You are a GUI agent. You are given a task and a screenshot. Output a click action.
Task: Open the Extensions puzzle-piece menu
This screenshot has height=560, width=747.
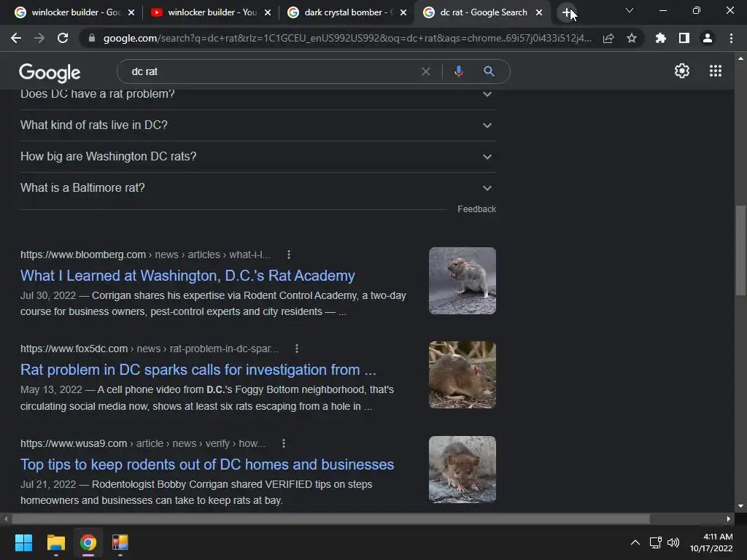coord(660,38)
